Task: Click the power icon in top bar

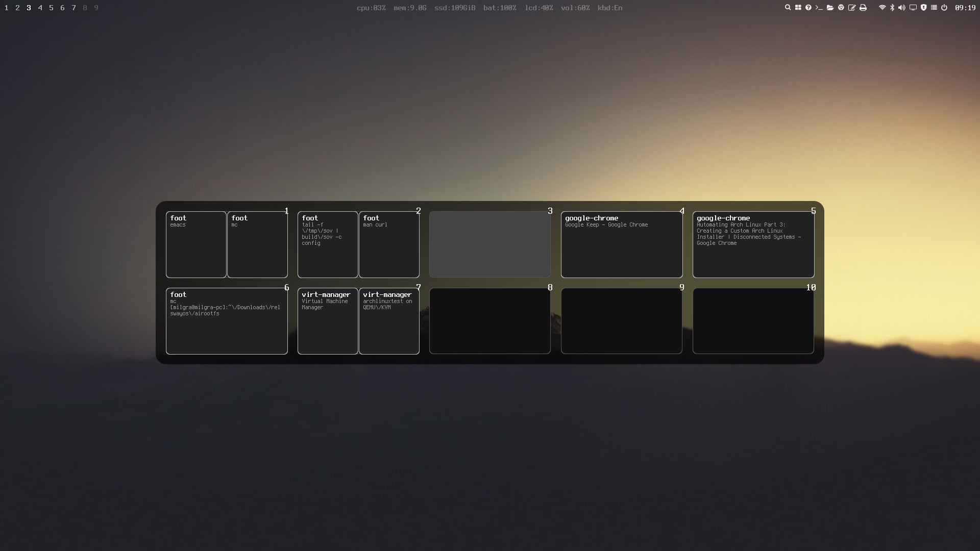Action: (x=944, y=8)
